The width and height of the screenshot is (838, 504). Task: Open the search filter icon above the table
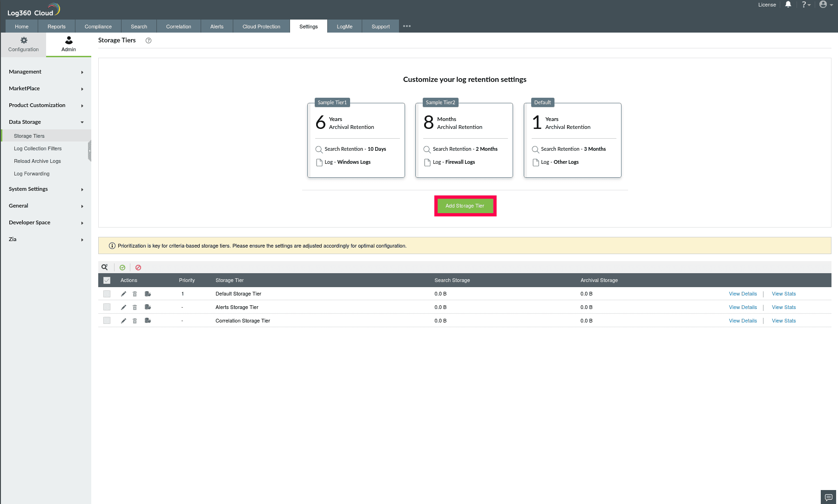click(104, 267)
